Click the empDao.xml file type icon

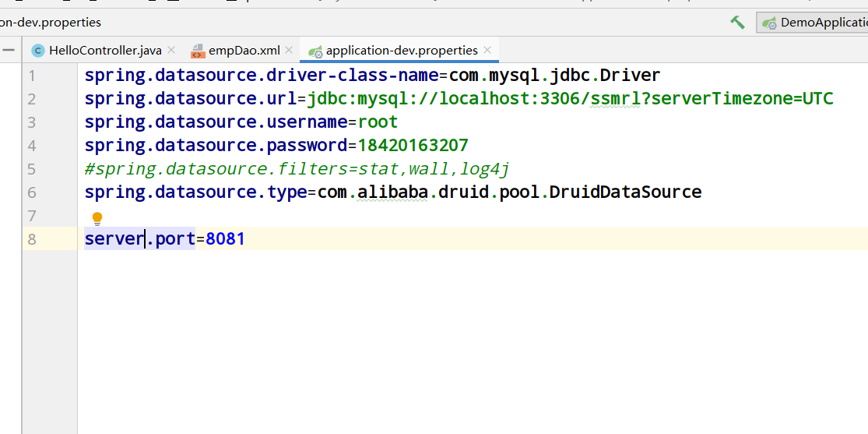point(198,51)
